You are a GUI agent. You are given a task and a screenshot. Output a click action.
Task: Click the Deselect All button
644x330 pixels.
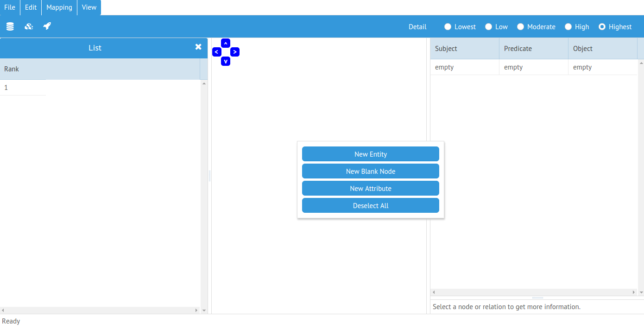click(x=370, y=206)
